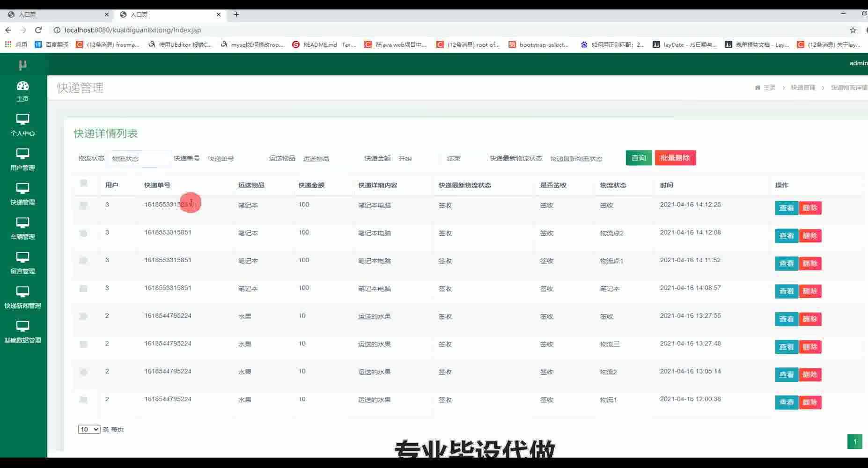Open the 如何用正则匹配 bookmark

pos(613,44)
